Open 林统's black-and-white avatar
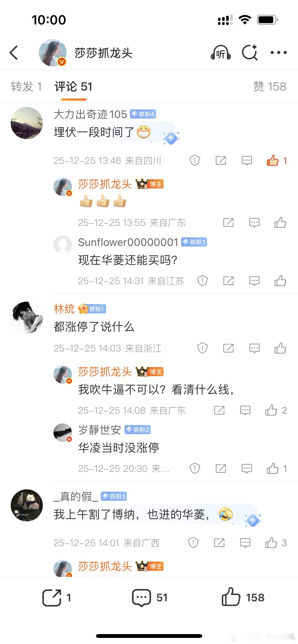298x644 pixels. (x=27, y=318)
